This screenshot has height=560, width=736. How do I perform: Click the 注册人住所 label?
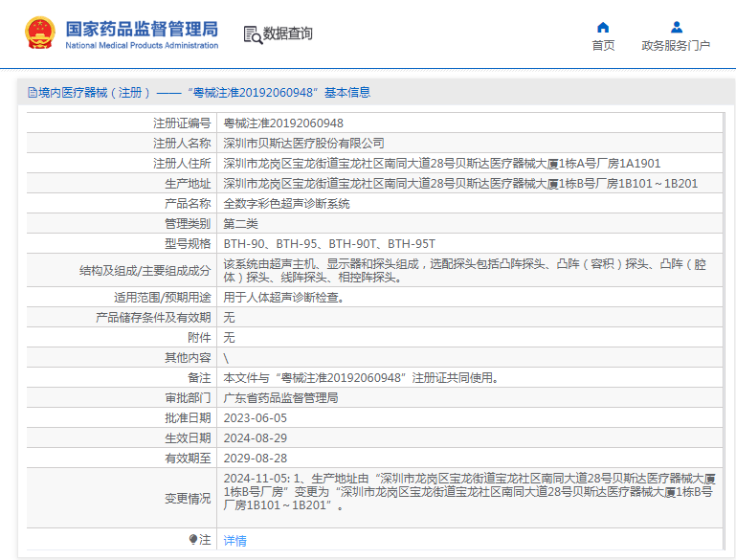point(182,164)
